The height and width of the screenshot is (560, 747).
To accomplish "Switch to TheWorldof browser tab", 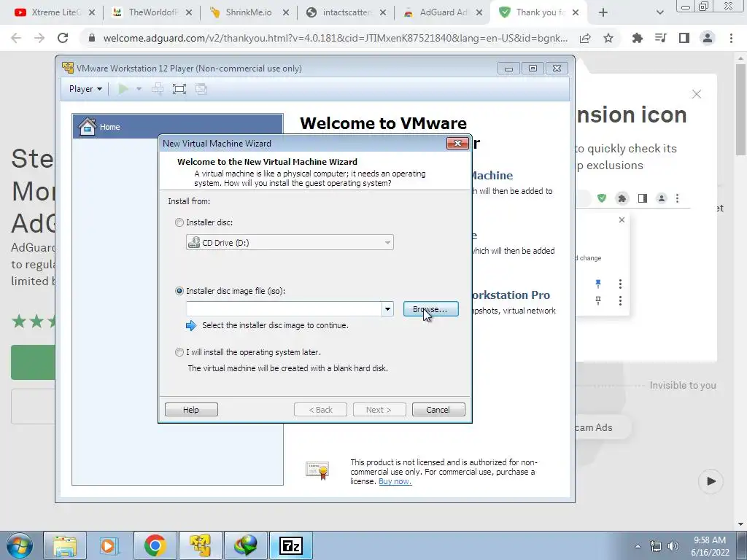I will tap(152, 12).
